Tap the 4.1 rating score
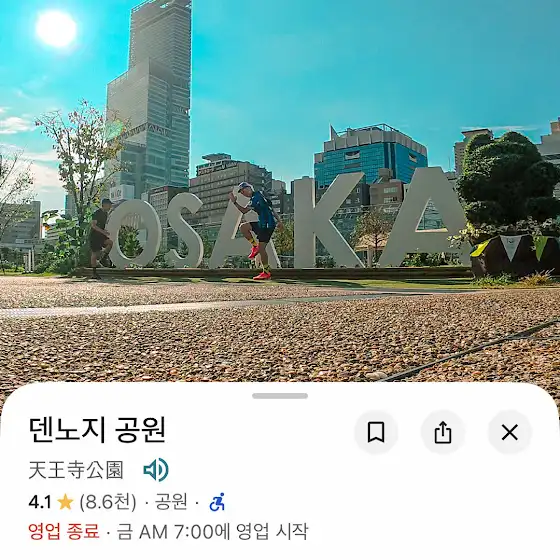Viewport: 560px width, 560px height. tap(40, 502)
